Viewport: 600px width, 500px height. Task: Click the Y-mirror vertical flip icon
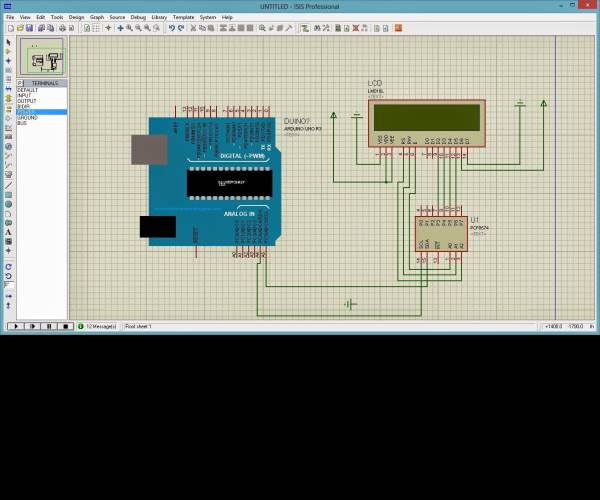click(8, 305)
